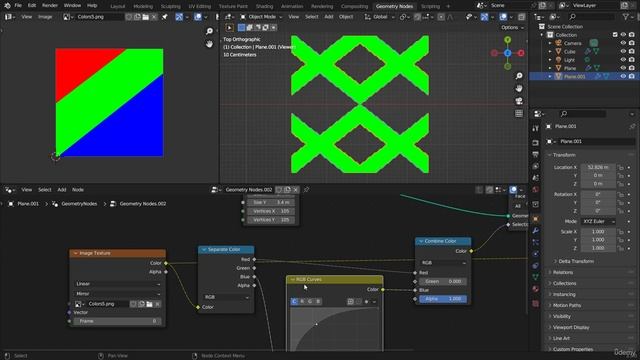Collapse the Transform panel

click(x=564, y=155)
